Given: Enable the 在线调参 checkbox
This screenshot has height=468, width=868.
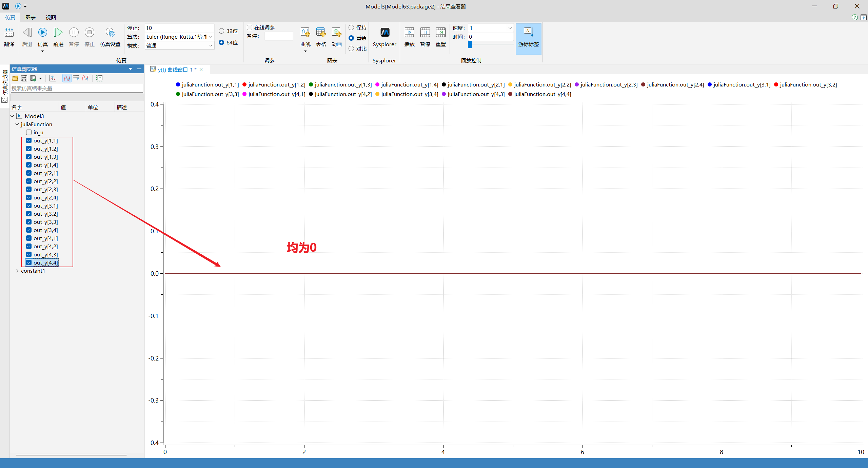Looking at the screenshot, I should click(x=250, y=27).
